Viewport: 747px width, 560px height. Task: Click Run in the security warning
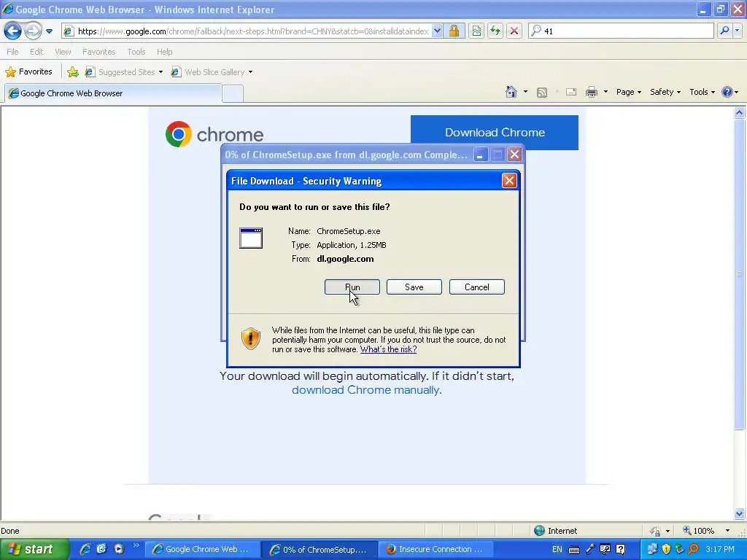[352, 287]
